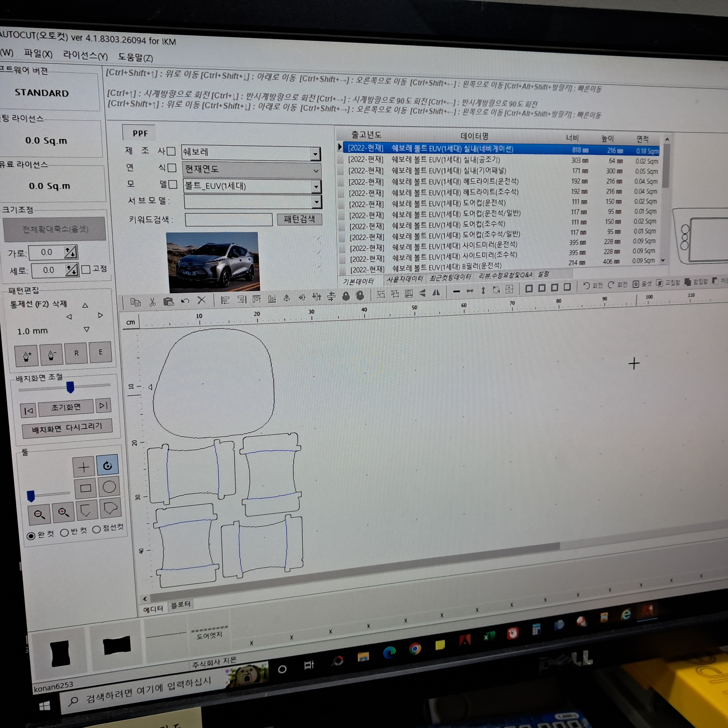This screenshot has height=728, width=728.
Task: Toggle the 고정 checkbox
Action: coord(86,269)
